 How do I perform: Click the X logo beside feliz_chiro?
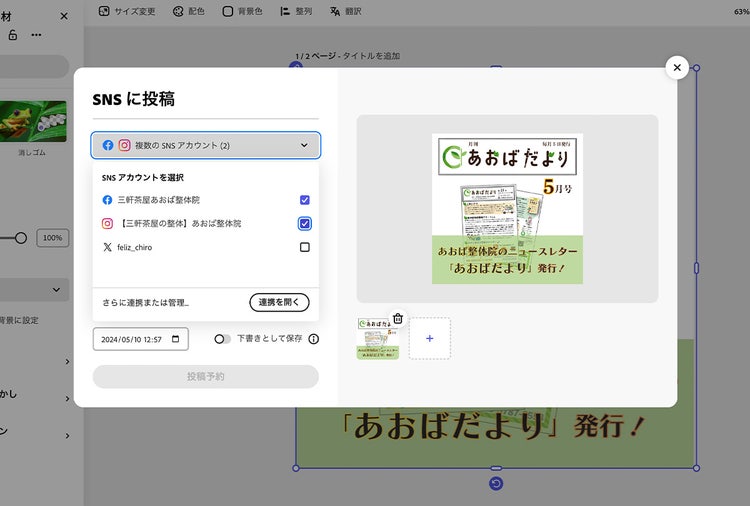click(108, 247)
